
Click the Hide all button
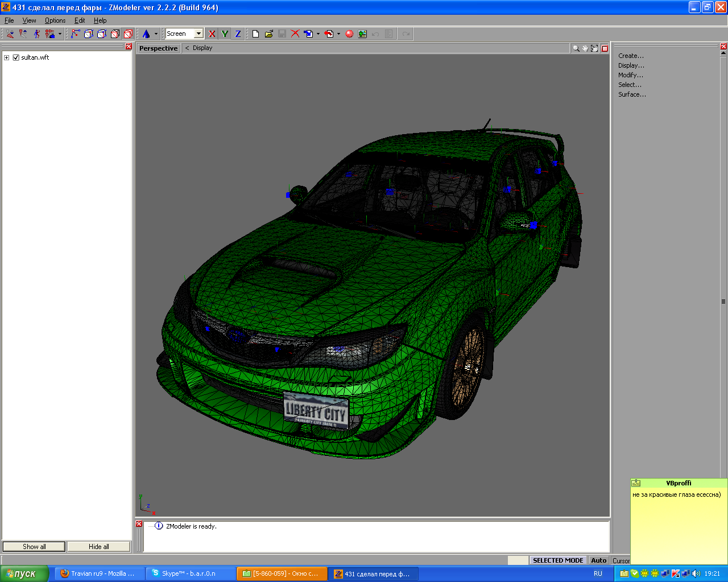pos(98,547)
